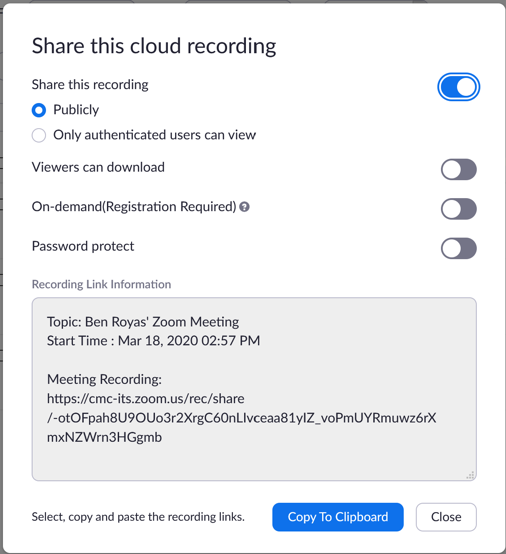Click the /-otOFpah8U9OUo3r2XrgC60n link line

(241, 418)
